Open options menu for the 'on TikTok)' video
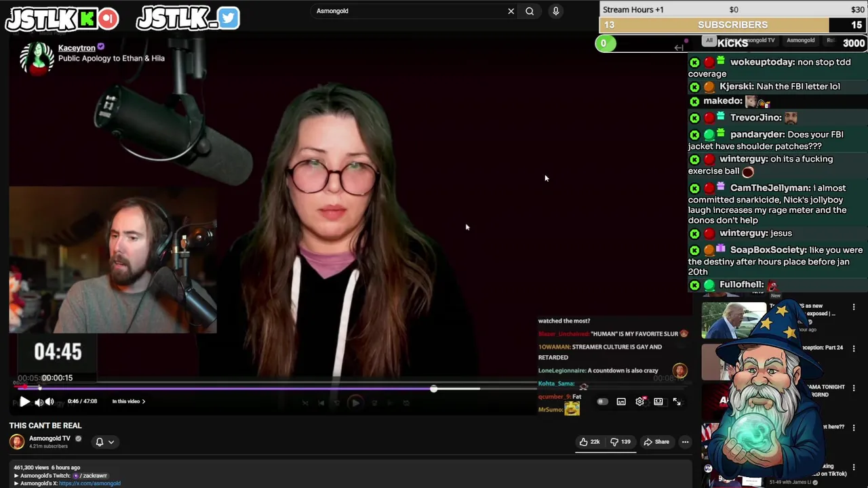The height and width of the screenshot is (488, 868). pyautogui.click(x=854, y=468)
